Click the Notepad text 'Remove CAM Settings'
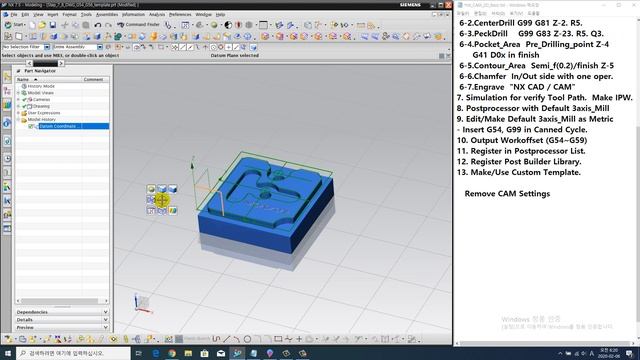Image resolution: width=640 pixels, height=360 pixels. (x=507, y=194)
